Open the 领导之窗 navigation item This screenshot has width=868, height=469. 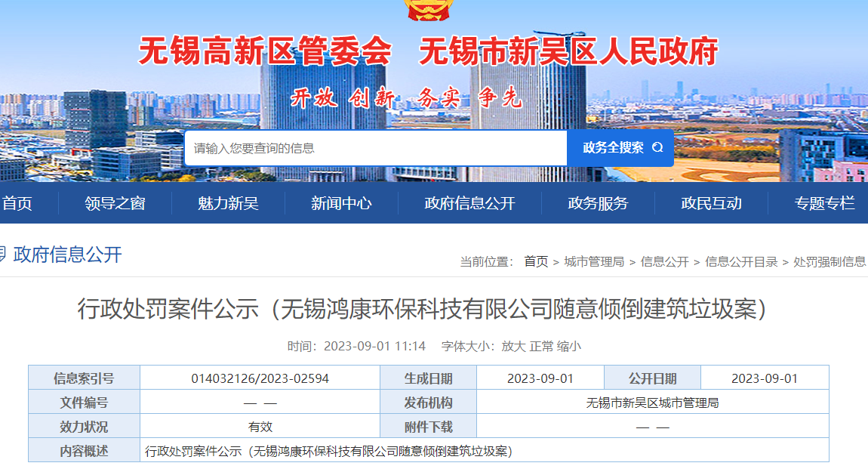[x=115, y=203]
